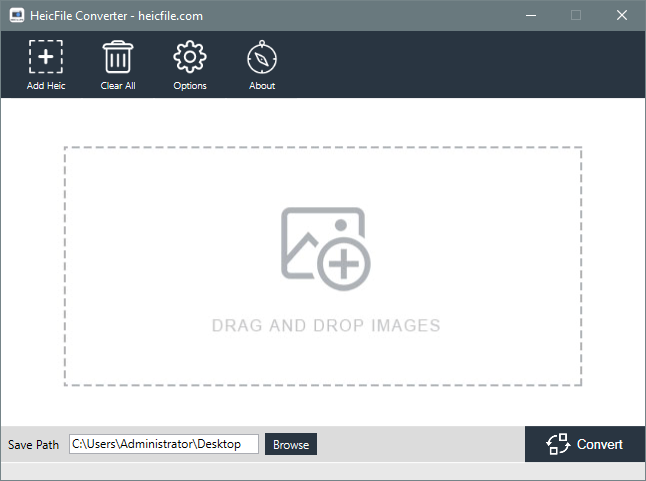Open Options via the gear icon

click(x=190, y=57)
